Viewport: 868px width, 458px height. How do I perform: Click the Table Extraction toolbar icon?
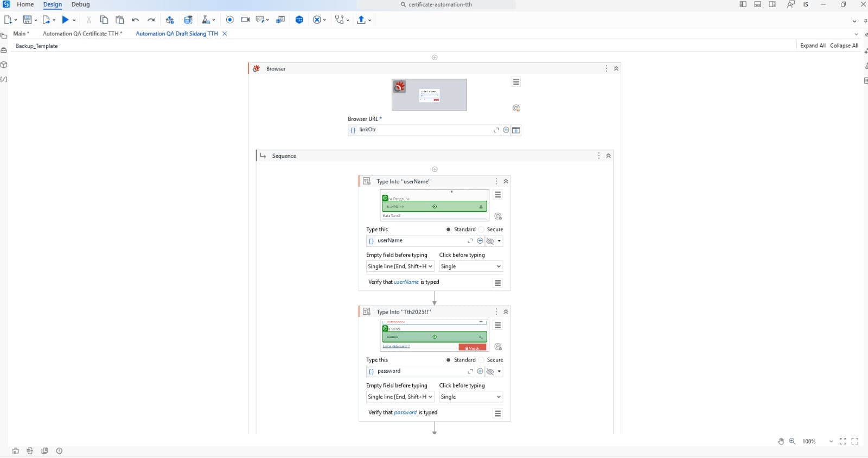(260, 20)
